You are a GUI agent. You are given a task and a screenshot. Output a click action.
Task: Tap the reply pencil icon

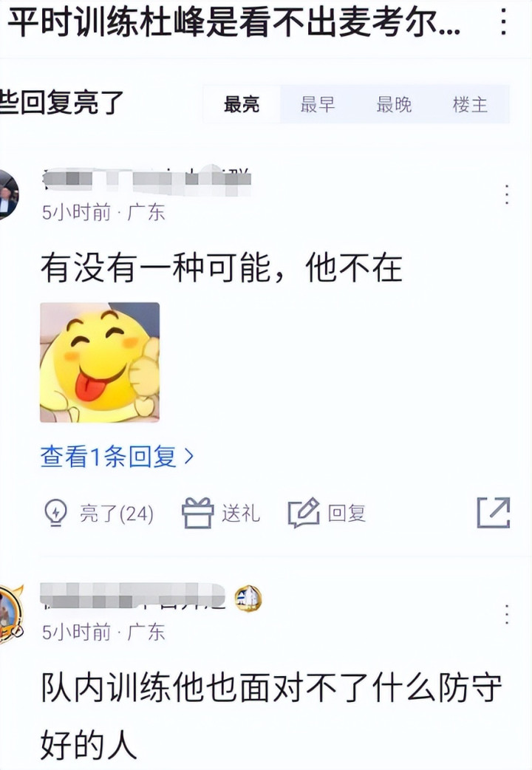(304, 513)
